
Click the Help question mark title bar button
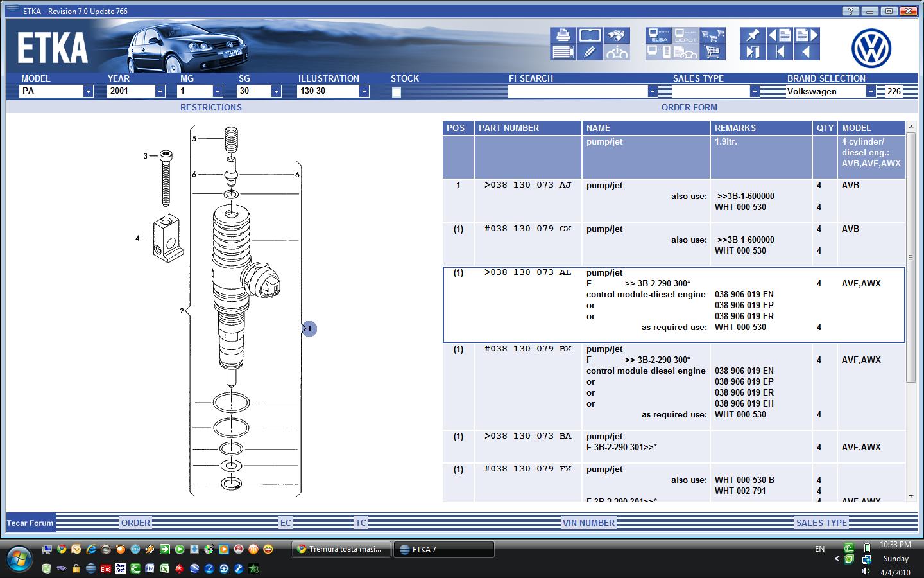pyautogui.click(x=851, y=11)
